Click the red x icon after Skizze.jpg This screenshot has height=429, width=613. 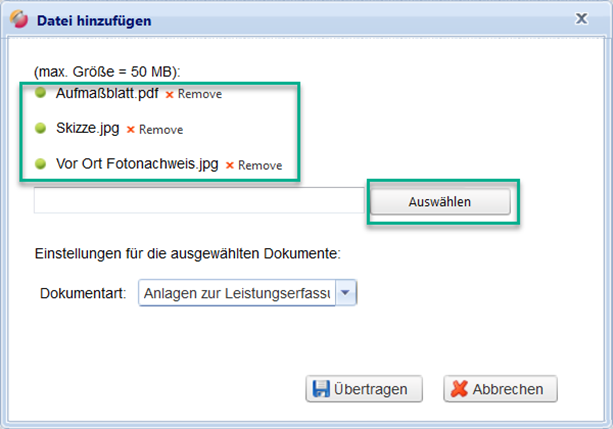click(x=130, y=130)
